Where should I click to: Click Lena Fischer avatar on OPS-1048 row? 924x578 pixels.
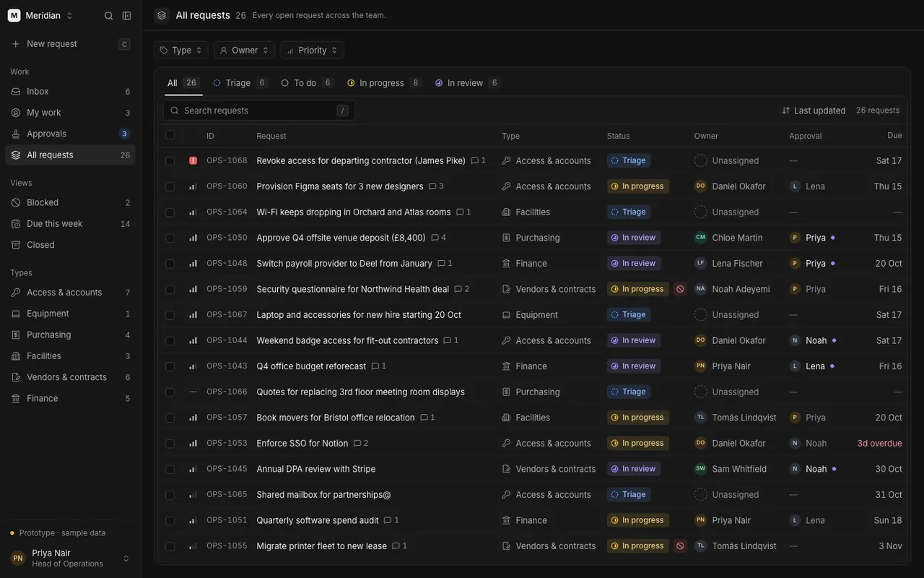pos(700,264)
